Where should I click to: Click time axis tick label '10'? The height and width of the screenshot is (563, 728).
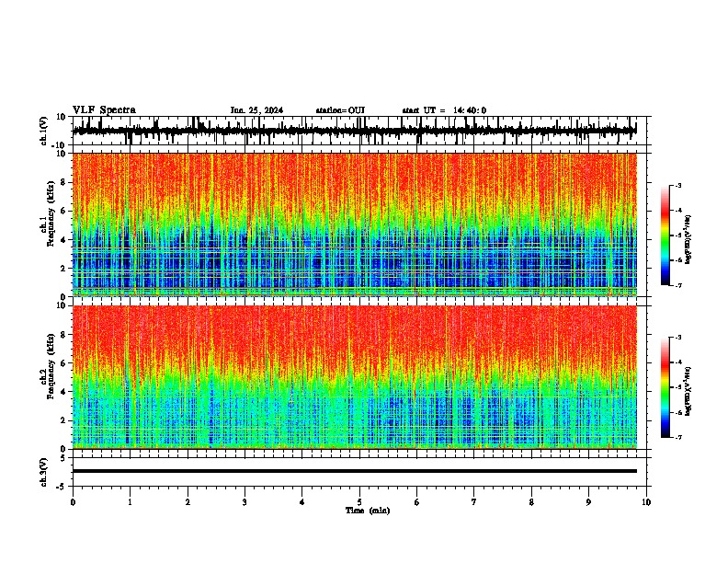pos(646,502)
